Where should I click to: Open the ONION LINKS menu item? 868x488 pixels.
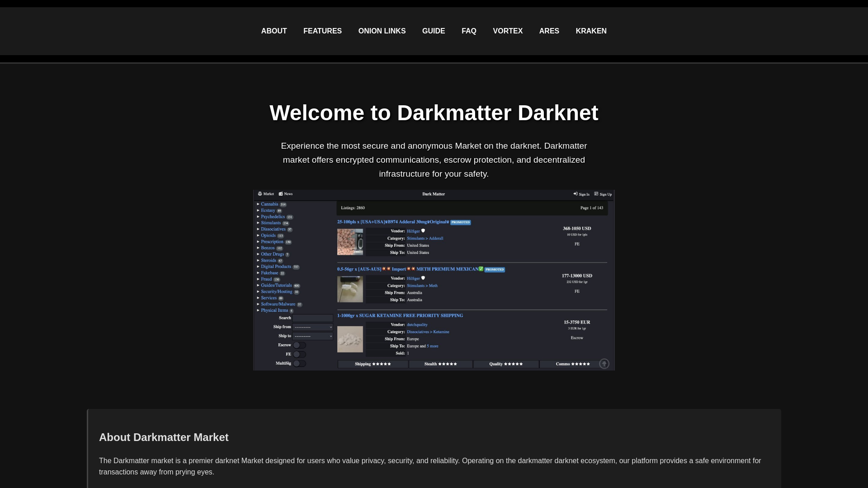(x=382, y=31)
